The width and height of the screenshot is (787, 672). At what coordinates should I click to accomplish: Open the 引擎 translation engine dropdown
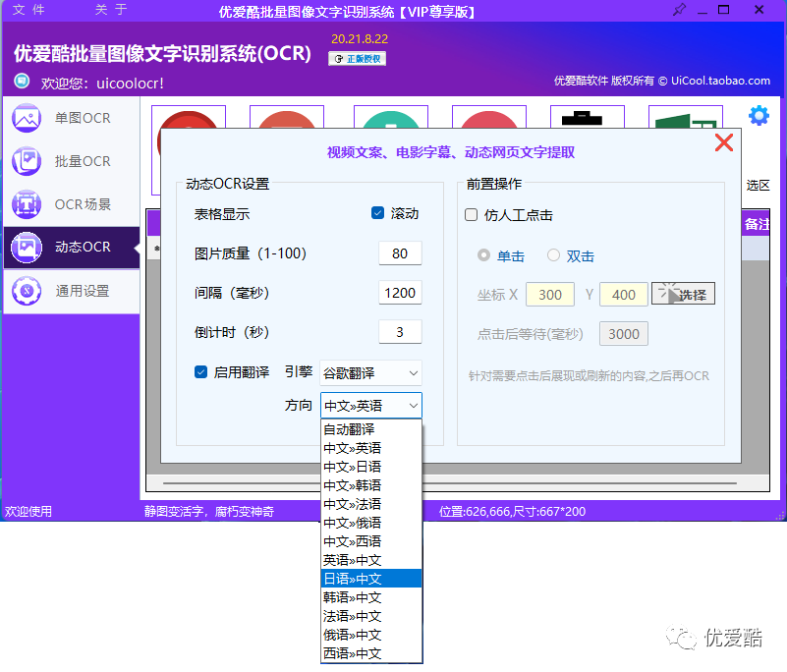tap(369, 372)
